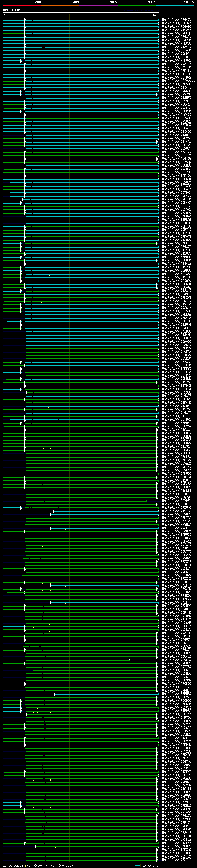Select the UniRef100_C5YRF1 label
This screenshot has height=868, width=197.
(176, 501)
